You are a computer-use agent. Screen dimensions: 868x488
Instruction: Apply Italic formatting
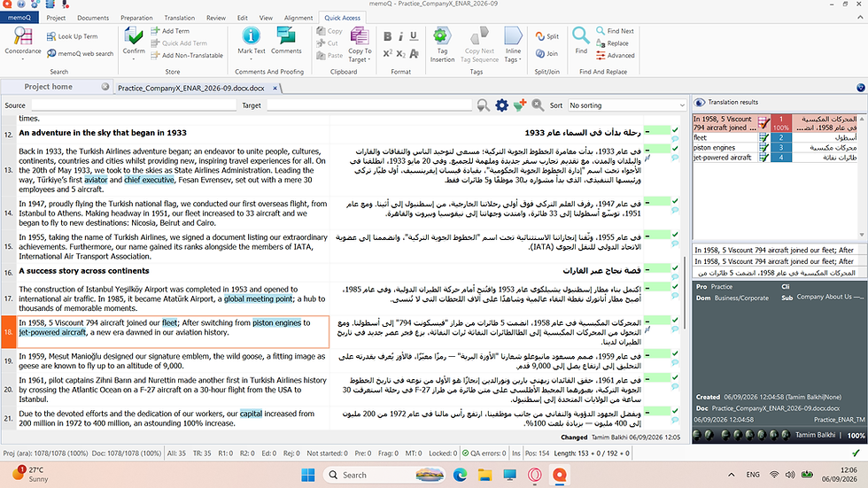(400, 36)
